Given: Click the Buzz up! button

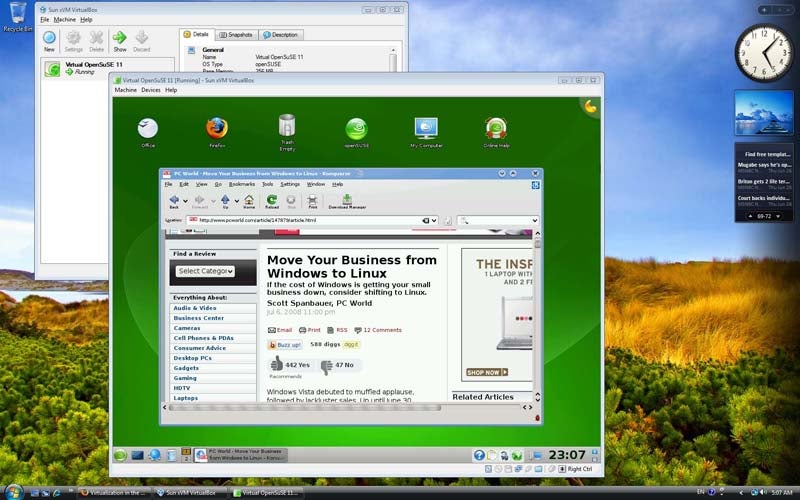Looking at the screenshot, I should coord(285,345).
